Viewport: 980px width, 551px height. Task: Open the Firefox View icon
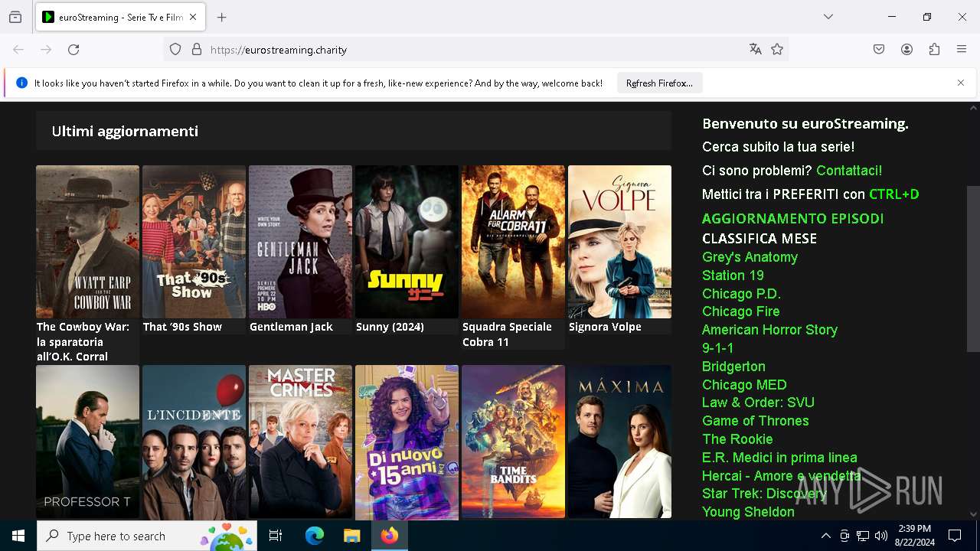coord(15,17)
